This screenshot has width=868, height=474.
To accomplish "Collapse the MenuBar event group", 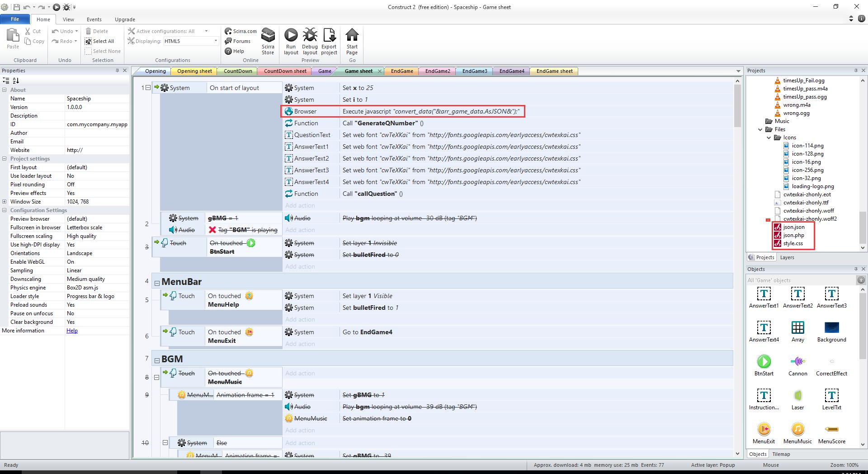I will (157, 283).
